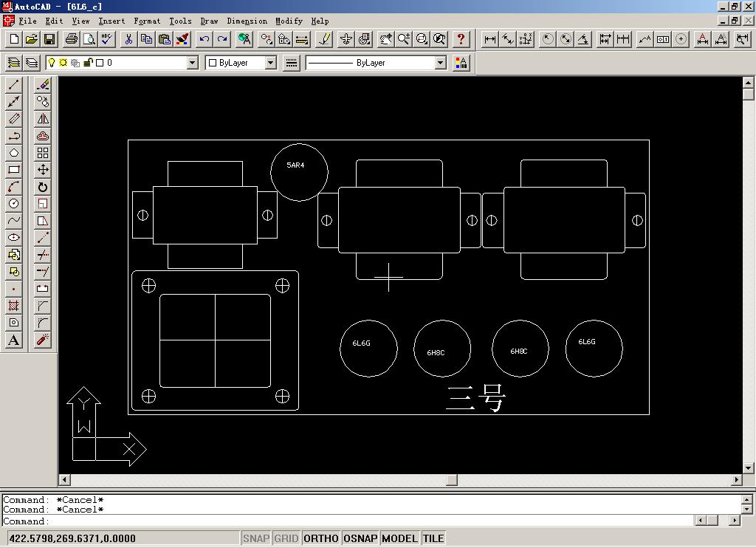Click the Cut scissors icon
This screenshot has height=548, width=756.
[128, 39]
